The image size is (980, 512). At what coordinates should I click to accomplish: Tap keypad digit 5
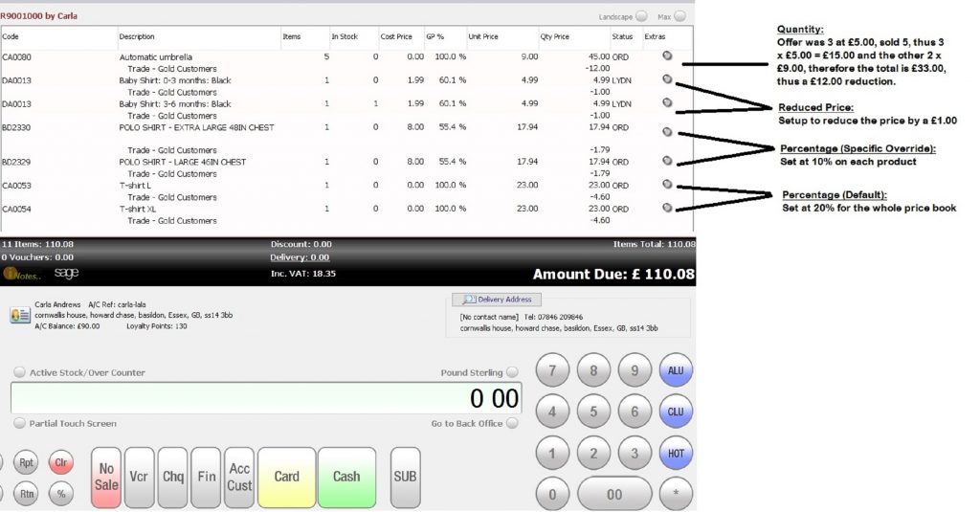[593, 412]
